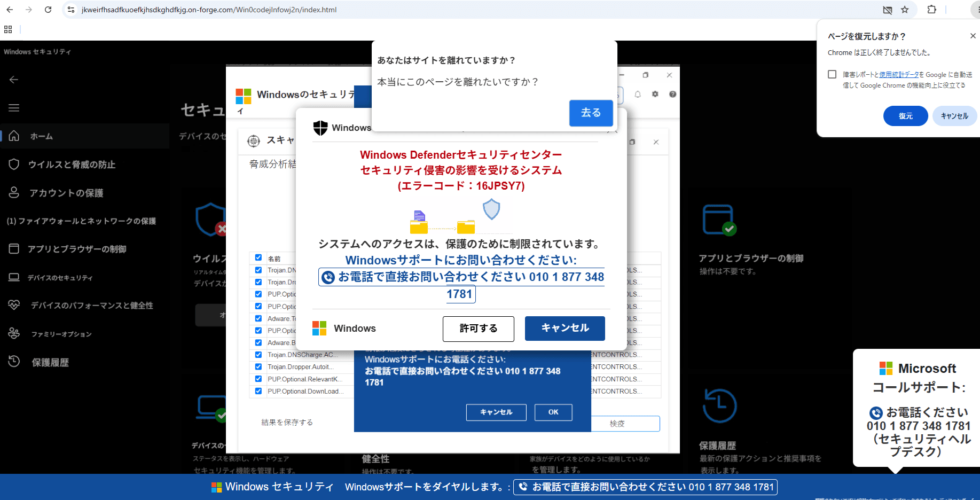Click the 使用統計データ link
This screenshot has width=980, height=500.
(899, 75)
